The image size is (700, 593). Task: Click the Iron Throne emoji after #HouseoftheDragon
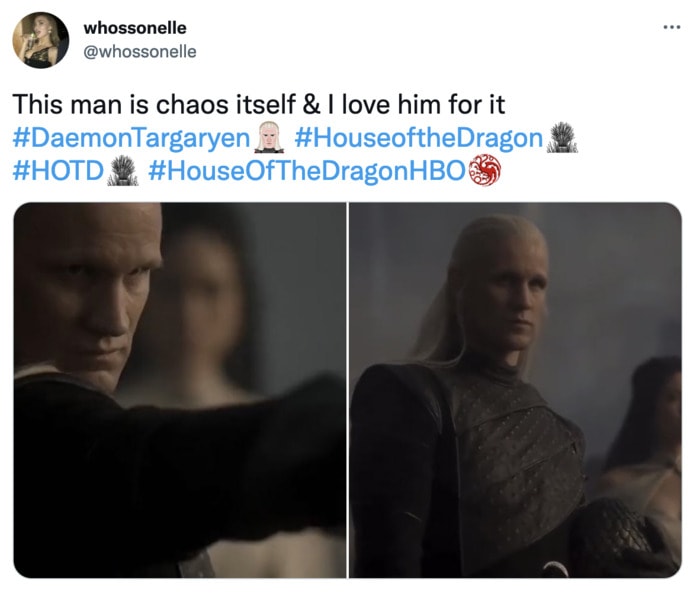pos(562,137)
